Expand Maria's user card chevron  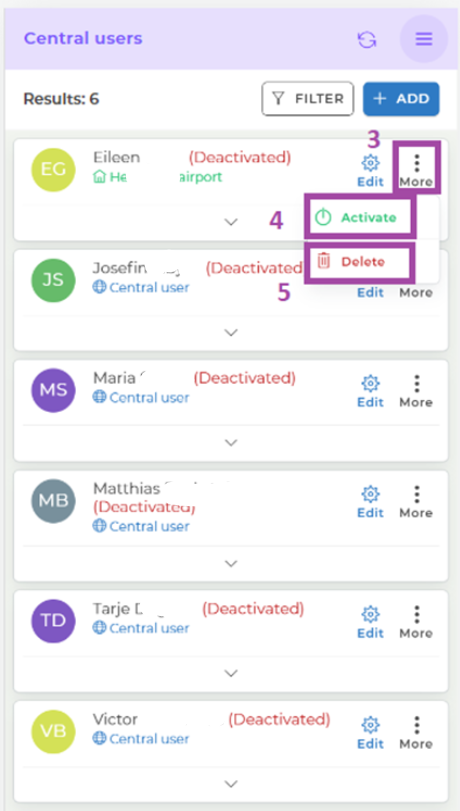pos(231,443)
